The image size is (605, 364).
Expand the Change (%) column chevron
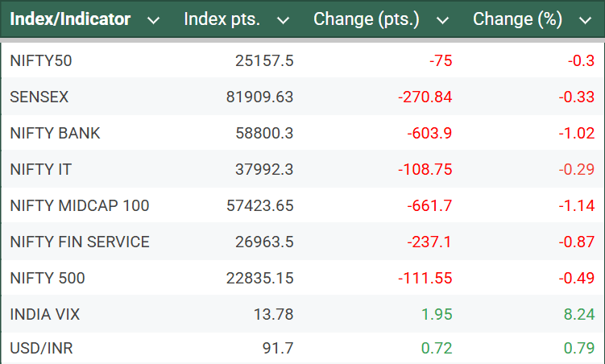pos(585,20)
